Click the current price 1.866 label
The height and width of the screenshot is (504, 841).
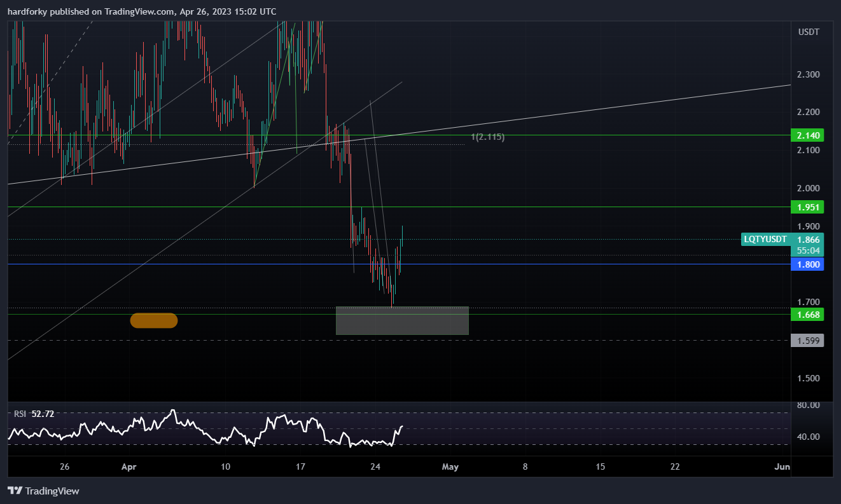click(x=807, y=240)
